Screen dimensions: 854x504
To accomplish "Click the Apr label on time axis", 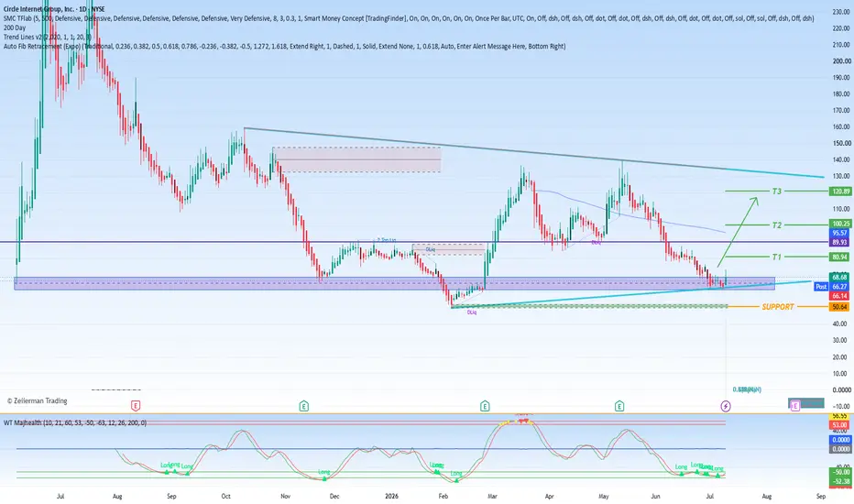I will pyautogui.click(x=549, y=497).
